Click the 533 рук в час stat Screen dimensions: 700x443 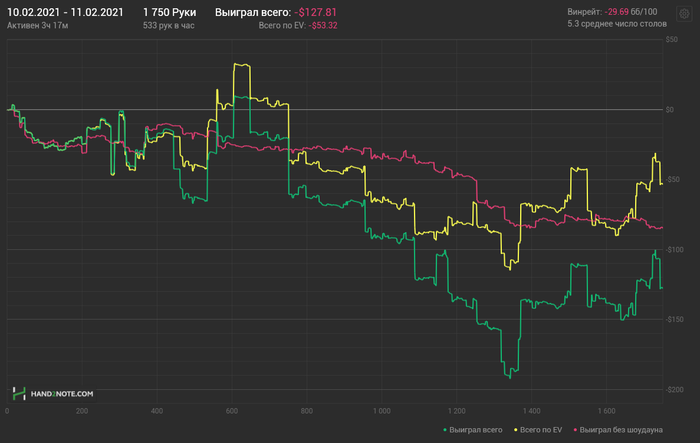point(170,24)
